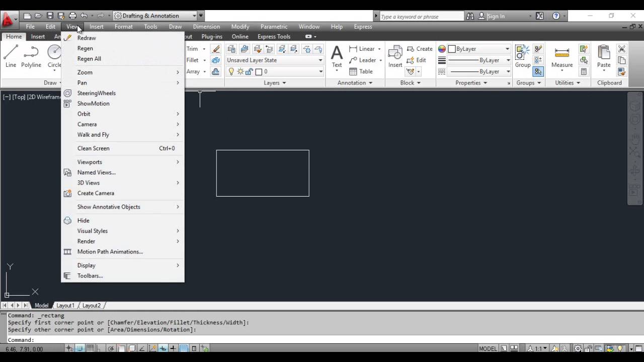Open the Visual Styles submenu

[x=123, y=231]
